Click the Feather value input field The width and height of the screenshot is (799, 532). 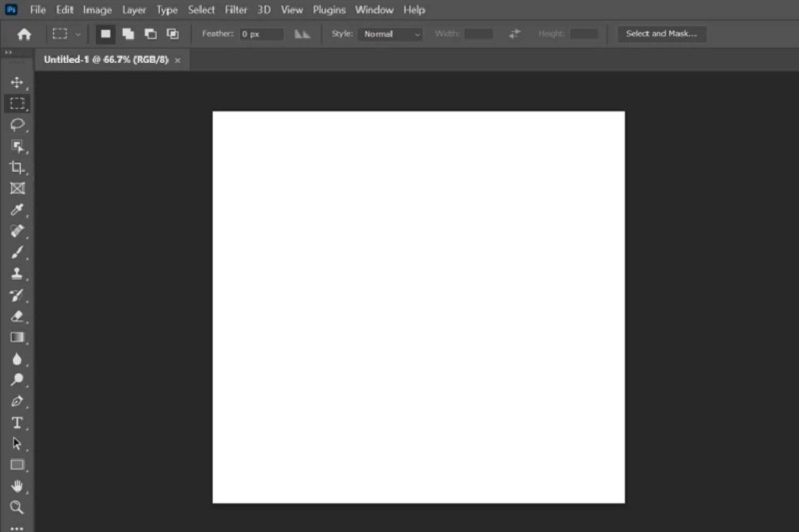click(261, 34)
